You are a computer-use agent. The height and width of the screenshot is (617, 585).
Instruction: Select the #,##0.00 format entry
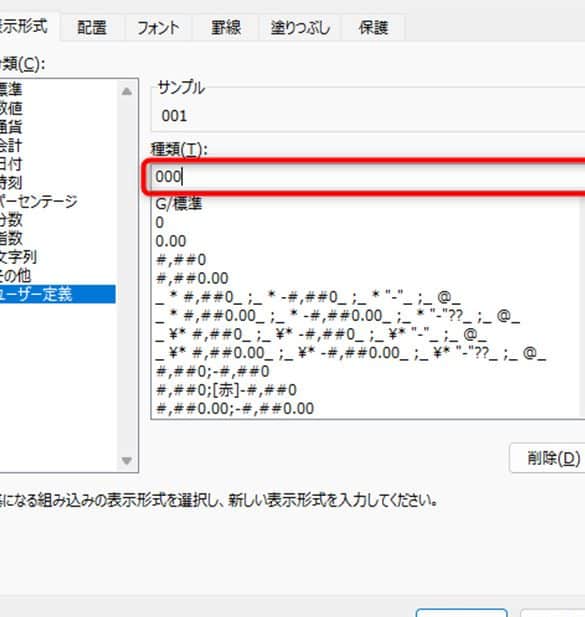(192, 278)
